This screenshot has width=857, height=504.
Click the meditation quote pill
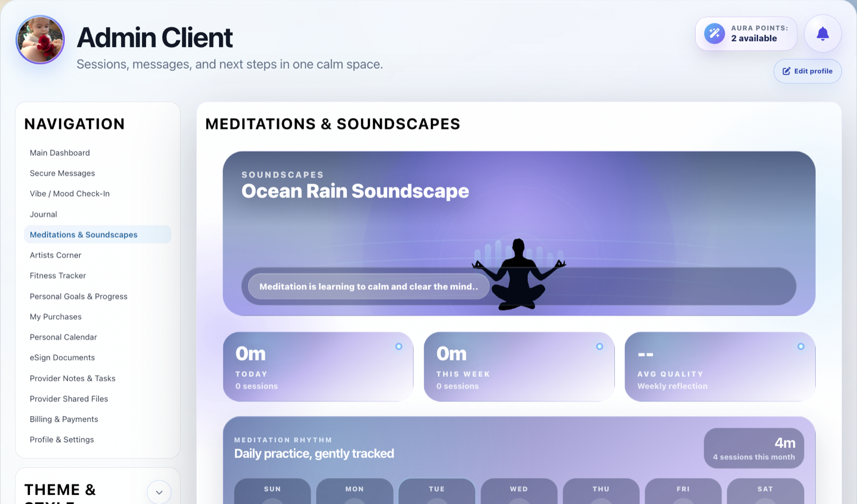tap(369, 287)
